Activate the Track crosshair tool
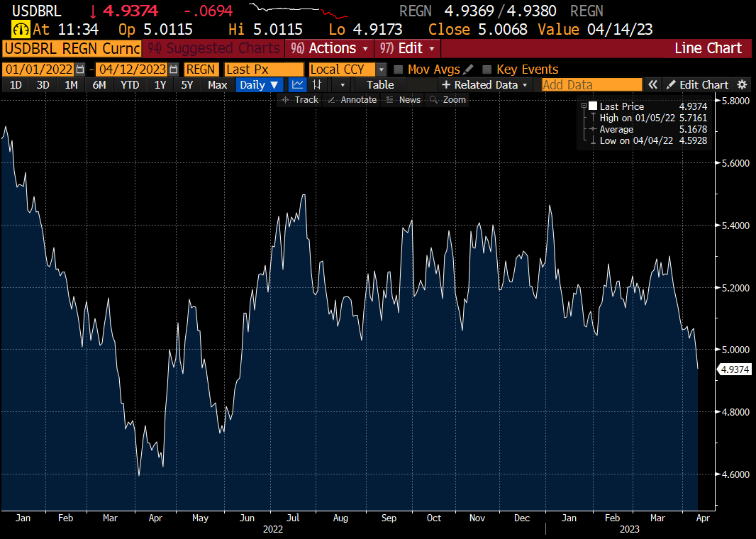Screen dimensions: 756x539 pyautogui.click(x=300, y=100)
